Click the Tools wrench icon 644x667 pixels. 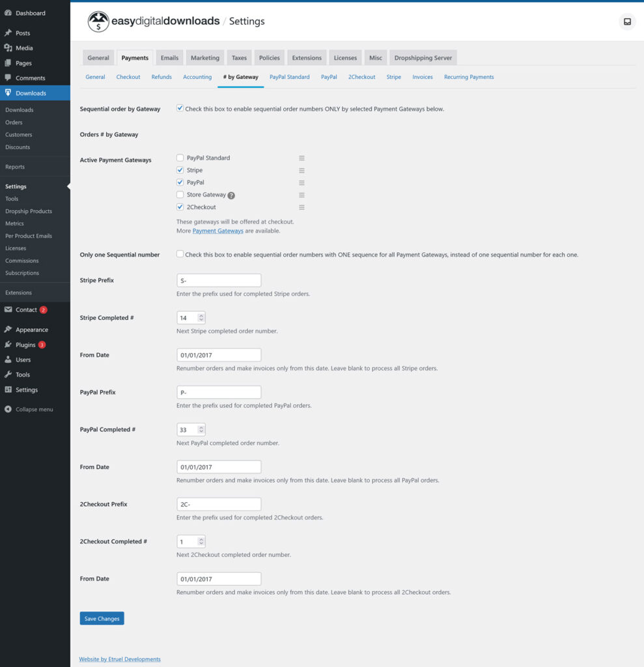[8, 375]
